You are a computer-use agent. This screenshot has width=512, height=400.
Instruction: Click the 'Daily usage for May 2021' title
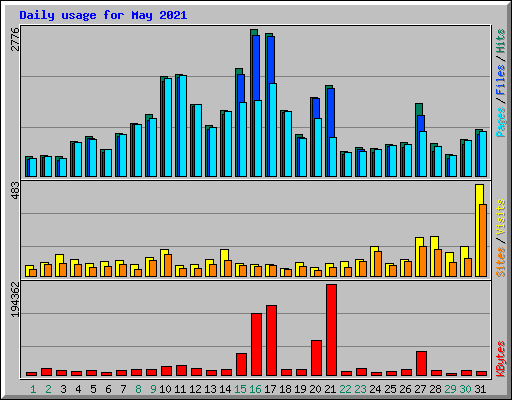point(103,15)
